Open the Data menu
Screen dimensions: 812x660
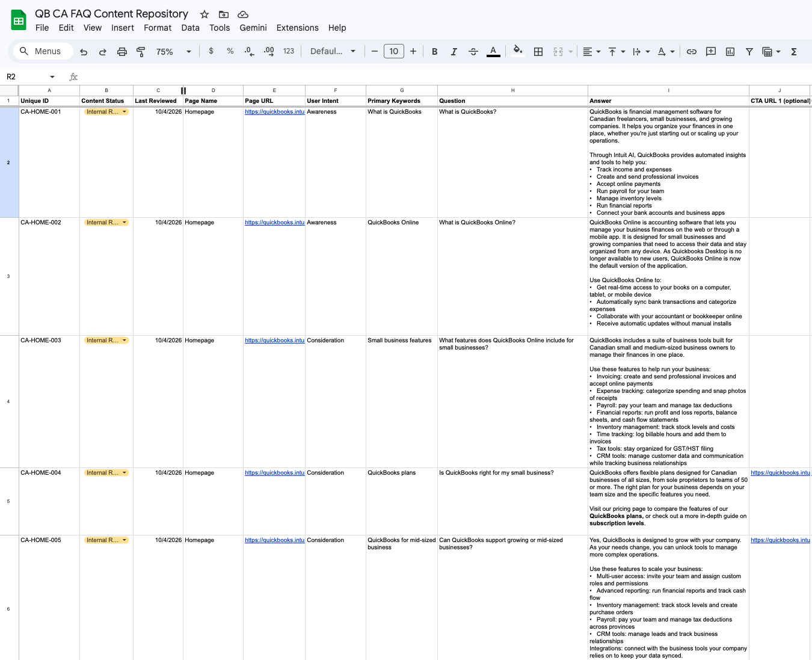(190, 28)
